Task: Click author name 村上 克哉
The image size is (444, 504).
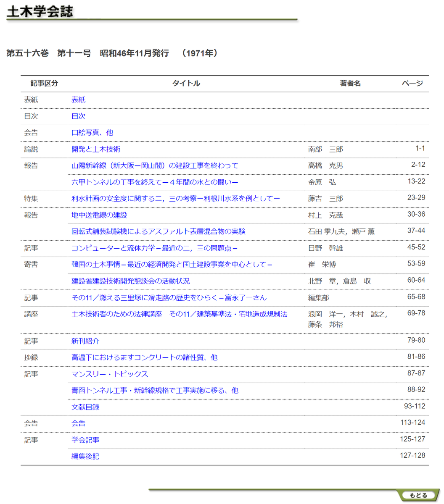Action: click(325, 215)
